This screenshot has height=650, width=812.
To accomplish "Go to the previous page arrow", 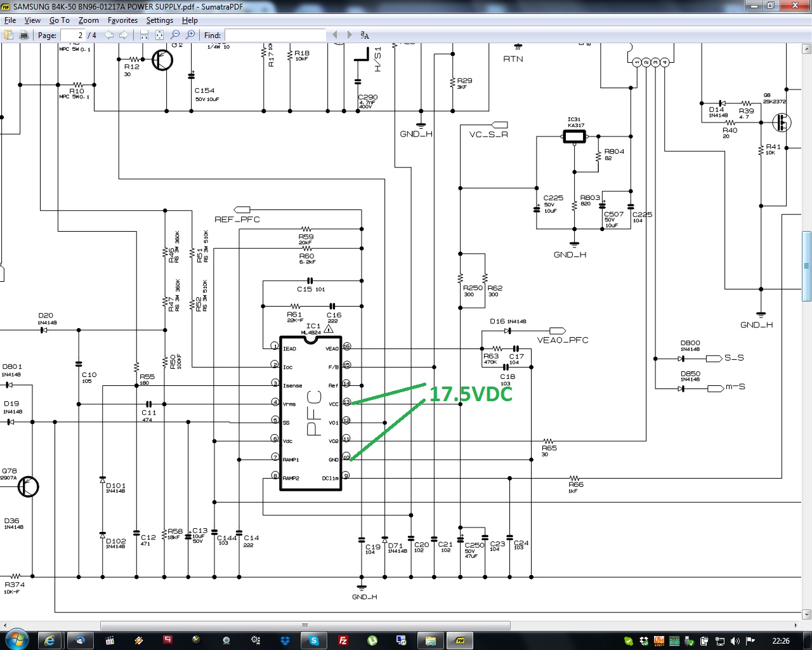I will (109, 35).
